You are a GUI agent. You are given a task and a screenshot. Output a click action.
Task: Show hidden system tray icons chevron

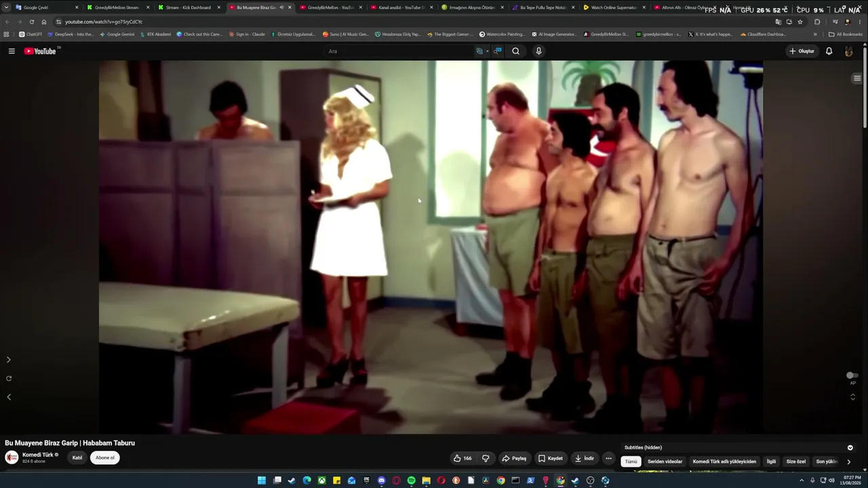pos(802,481)
